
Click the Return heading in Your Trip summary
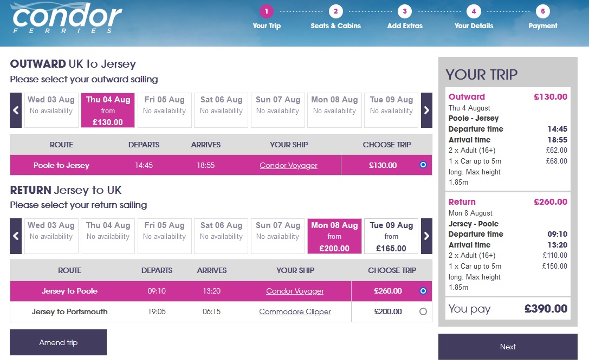[462, 202]
